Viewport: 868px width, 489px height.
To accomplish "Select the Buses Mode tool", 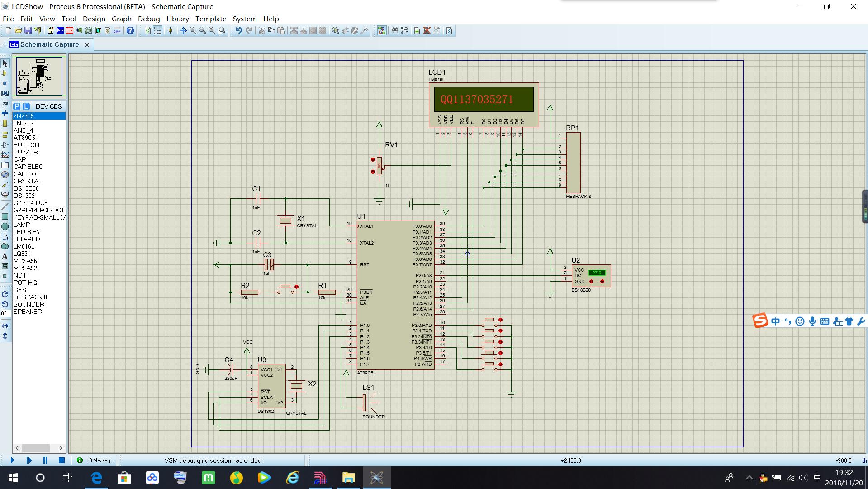I will point(5,113).
